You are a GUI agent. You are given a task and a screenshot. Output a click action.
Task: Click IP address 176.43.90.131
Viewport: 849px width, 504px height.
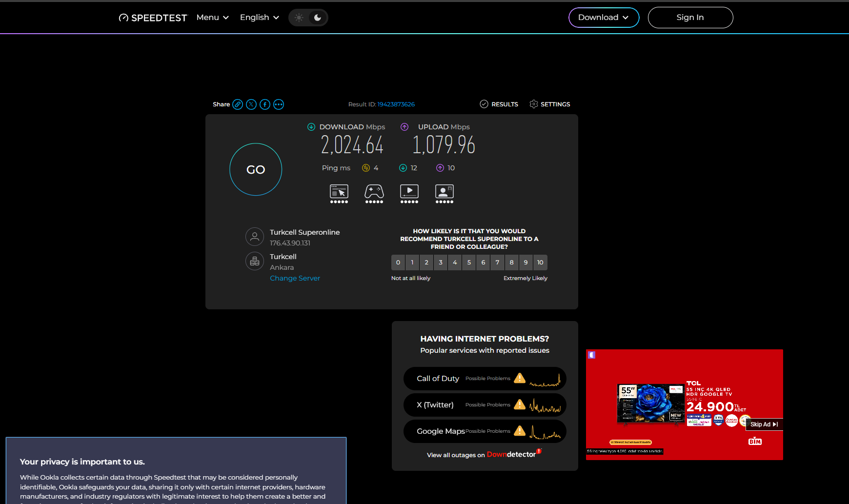tap(290, 243)
